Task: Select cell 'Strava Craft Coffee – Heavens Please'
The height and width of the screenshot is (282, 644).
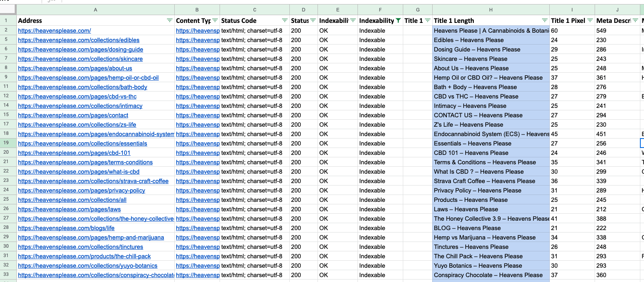Action: [491, 181]
